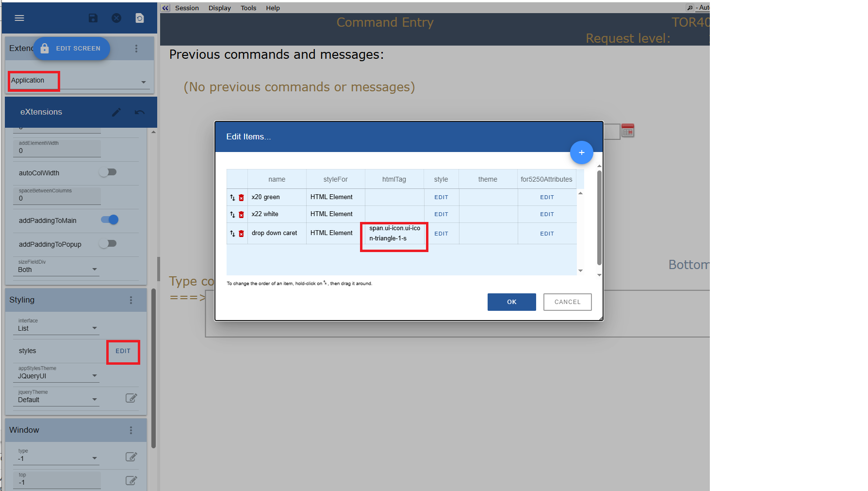
Task: Click the save icon in top toolbar
Action: click(x=93, y=18)
